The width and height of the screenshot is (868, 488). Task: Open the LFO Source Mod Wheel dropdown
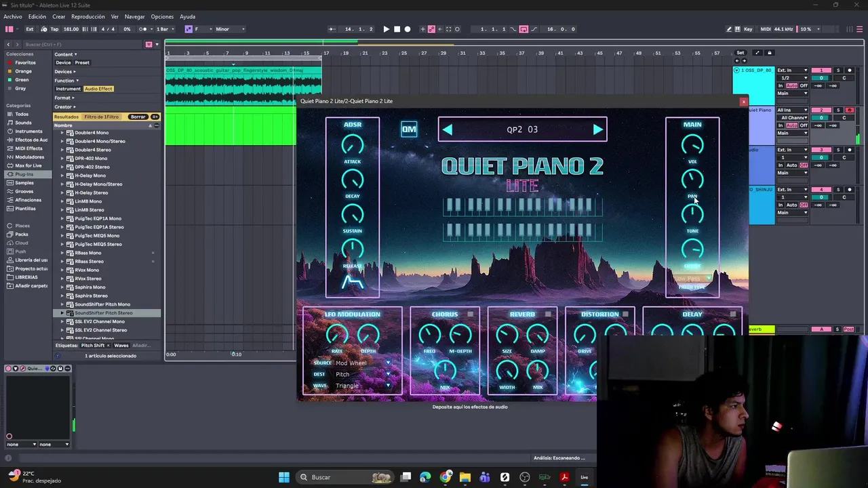(x=363, y=363)
